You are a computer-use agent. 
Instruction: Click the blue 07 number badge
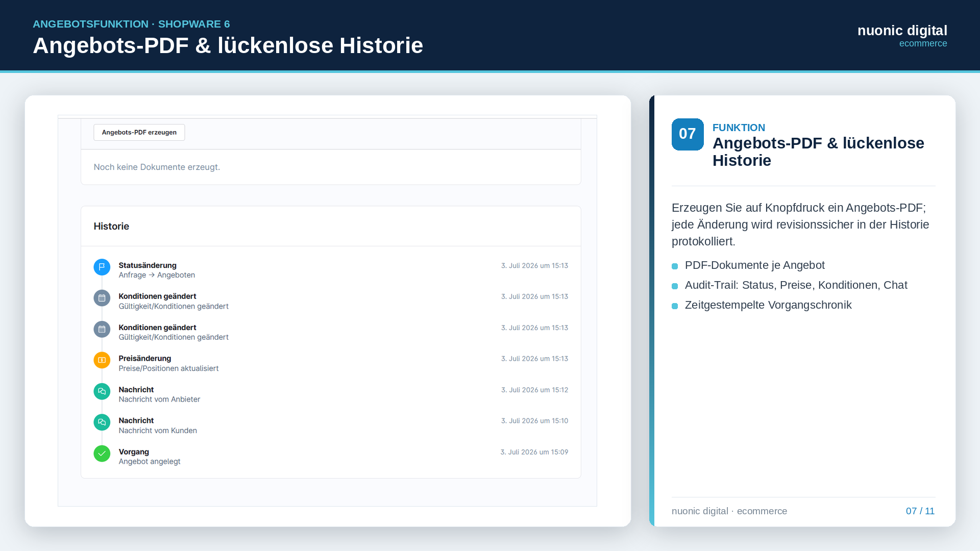coord(688,134)
